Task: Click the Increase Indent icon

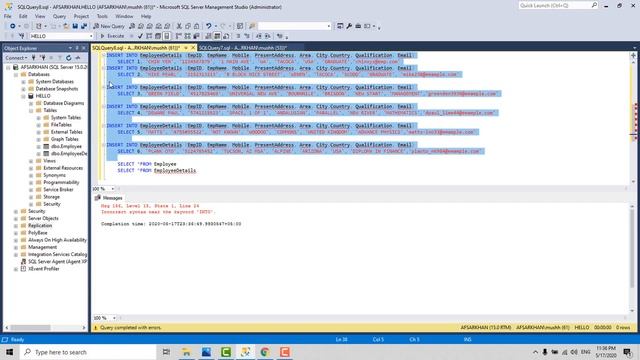Action: click(267, 36)
